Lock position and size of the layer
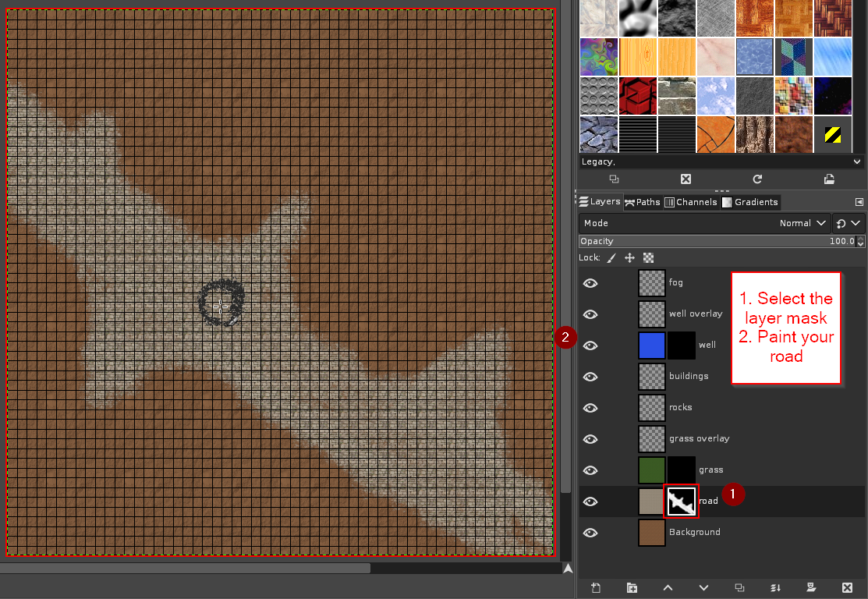 [x=629, y=257]
